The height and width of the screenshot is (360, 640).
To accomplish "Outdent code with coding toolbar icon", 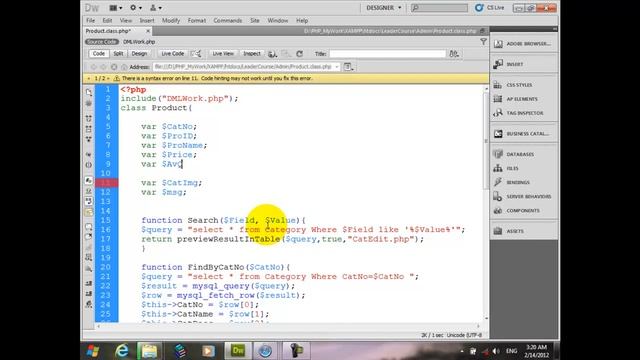I will [x=89, y=294].
